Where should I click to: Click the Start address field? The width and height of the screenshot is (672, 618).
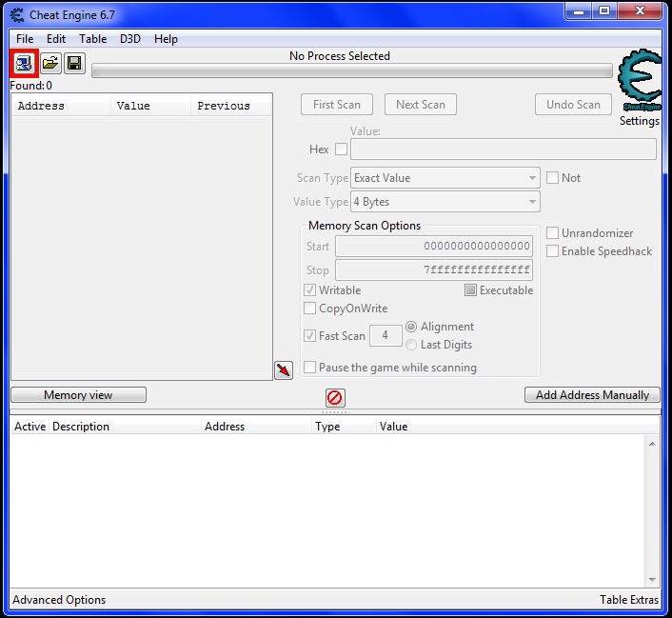click(434, 247)
